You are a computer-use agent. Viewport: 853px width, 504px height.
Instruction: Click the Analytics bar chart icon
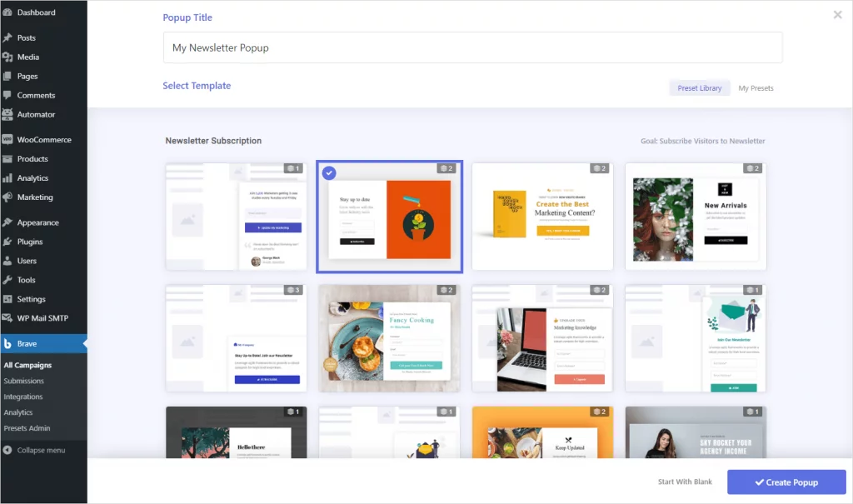pyautogui.click(x=7, y=178)
